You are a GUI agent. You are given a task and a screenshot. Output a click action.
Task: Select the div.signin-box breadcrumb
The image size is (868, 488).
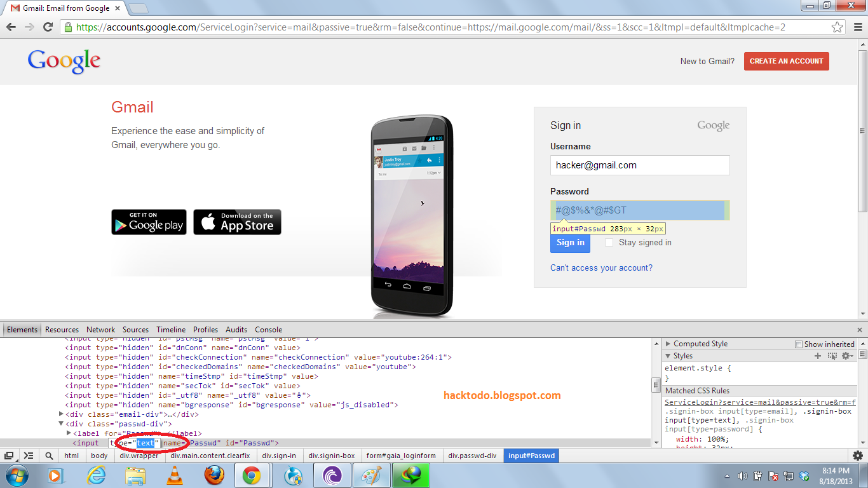[x=332, y=456]
